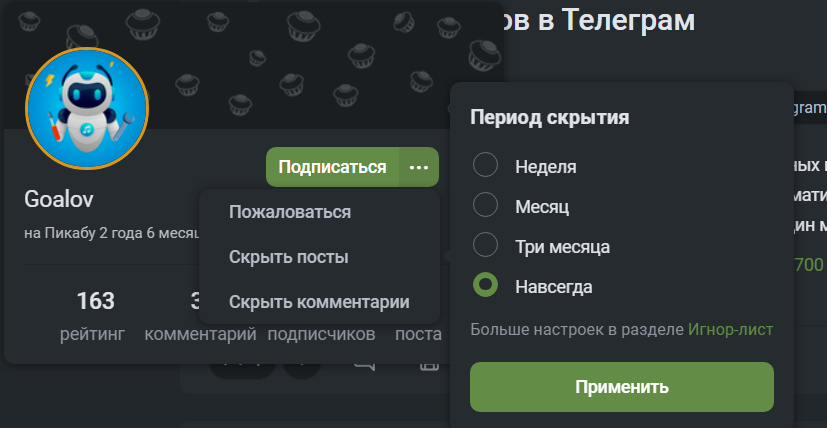Viewport: 827px width, 428px height.
Task: Open the three-dots menu beside Подписаться
Action: point(419,167)
